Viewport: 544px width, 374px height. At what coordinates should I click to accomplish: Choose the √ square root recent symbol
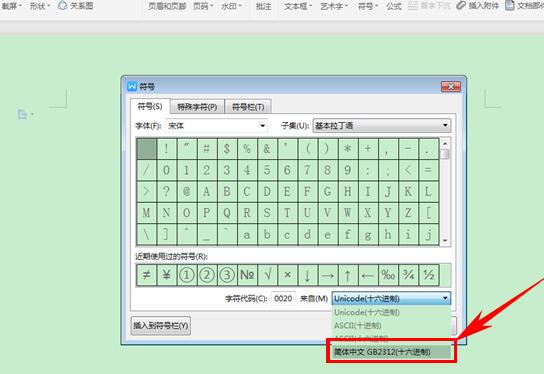tap(267, 275)
